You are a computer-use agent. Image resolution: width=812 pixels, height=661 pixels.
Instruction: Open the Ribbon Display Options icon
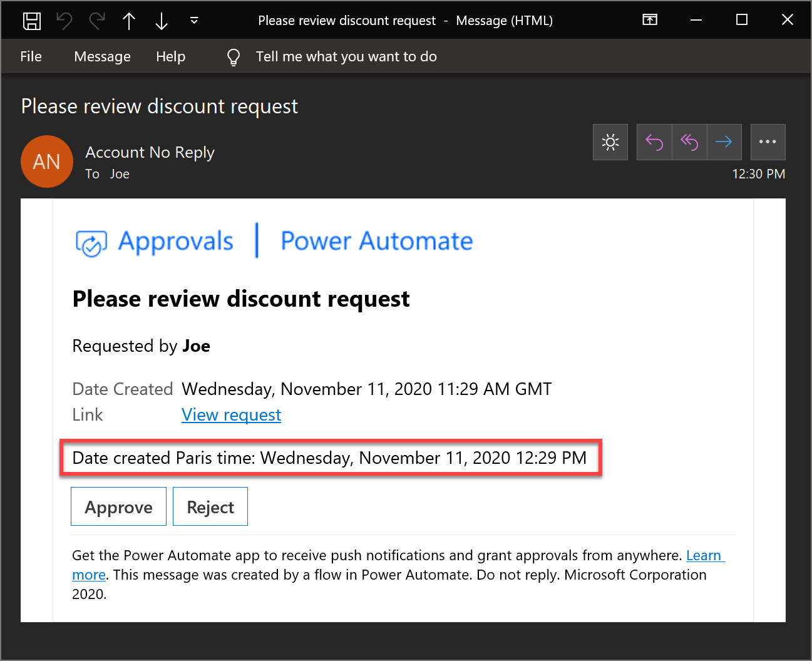coord(650,20)
